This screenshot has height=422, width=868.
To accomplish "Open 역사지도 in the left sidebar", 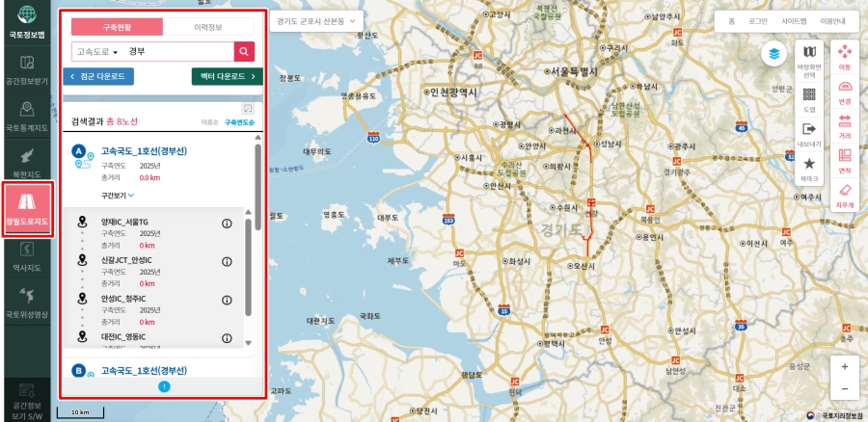I will click(x=27, y=257).
